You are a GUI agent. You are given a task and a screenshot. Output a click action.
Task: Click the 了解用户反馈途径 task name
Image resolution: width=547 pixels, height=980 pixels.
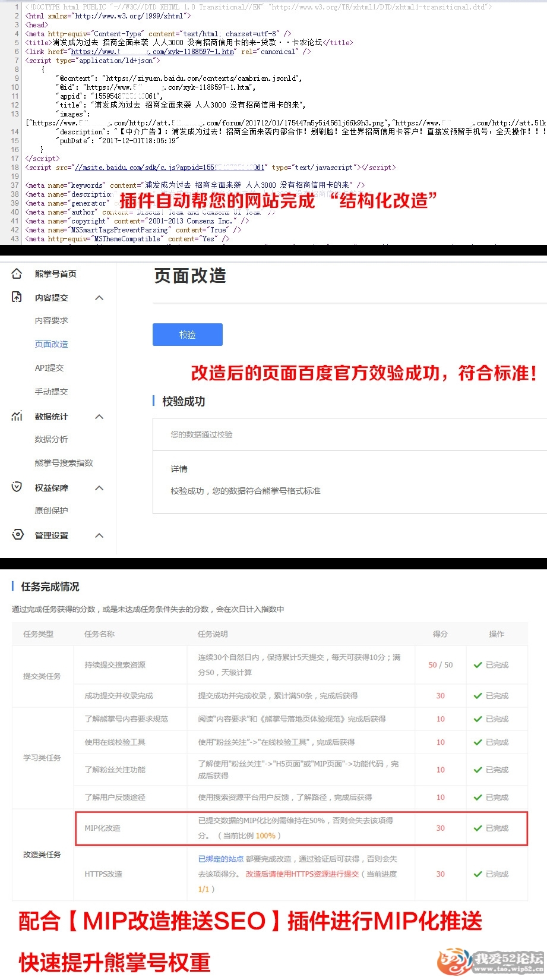click(x=115, y=797)
